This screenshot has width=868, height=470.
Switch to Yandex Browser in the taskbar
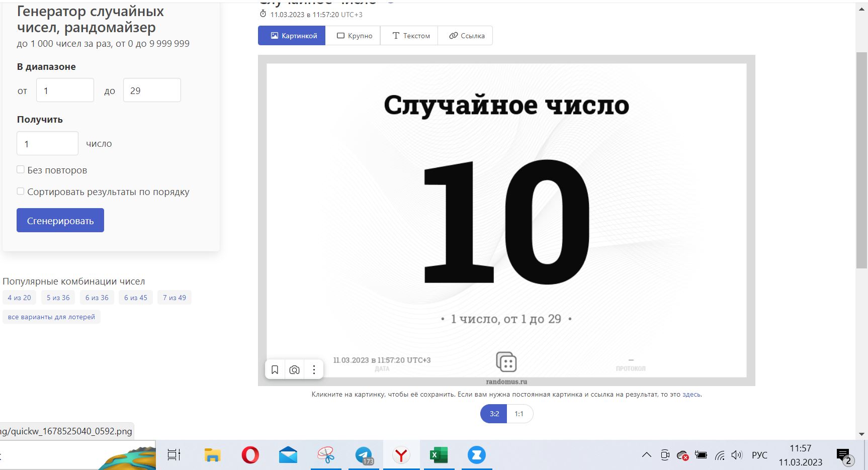pyautogui.click(x=401, y=455)
